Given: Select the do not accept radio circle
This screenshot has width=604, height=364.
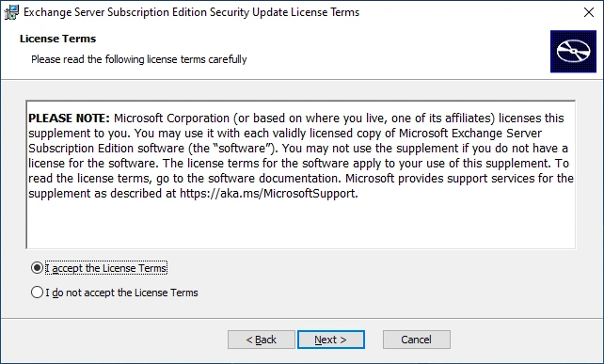Looking at the screenshot, I should [37, 293].
